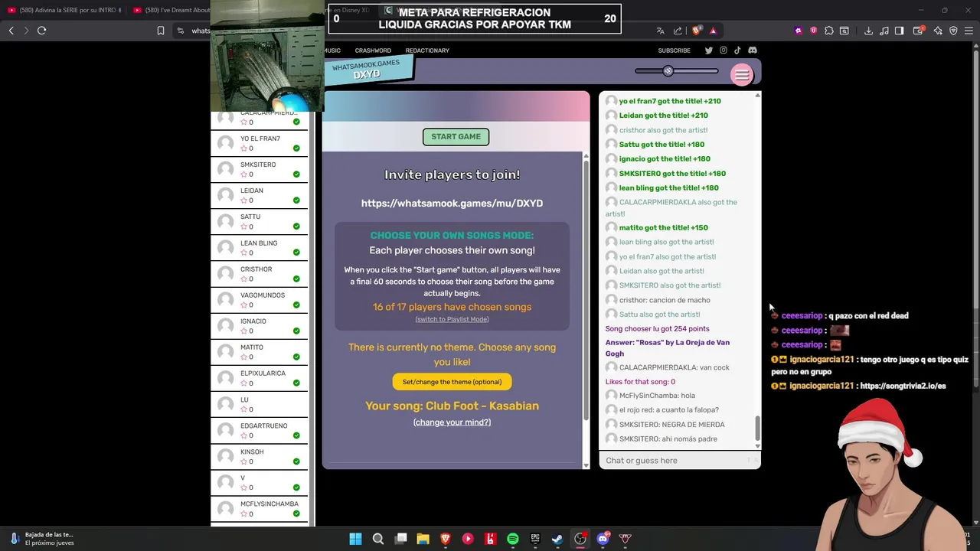Click the START GAME button
Image resolution: width=980 pixels, height=551 pixels.
[x=456, y=137]
